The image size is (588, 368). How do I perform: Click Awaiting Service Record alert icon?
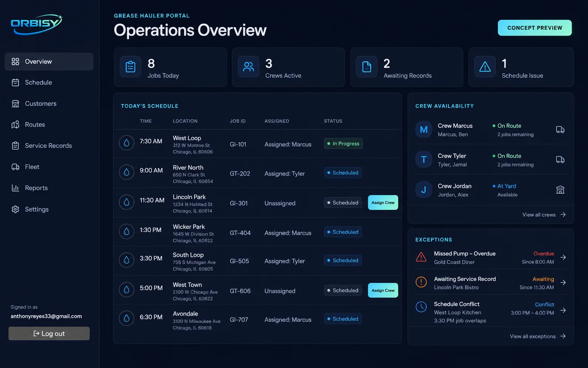tap(421, 282)
